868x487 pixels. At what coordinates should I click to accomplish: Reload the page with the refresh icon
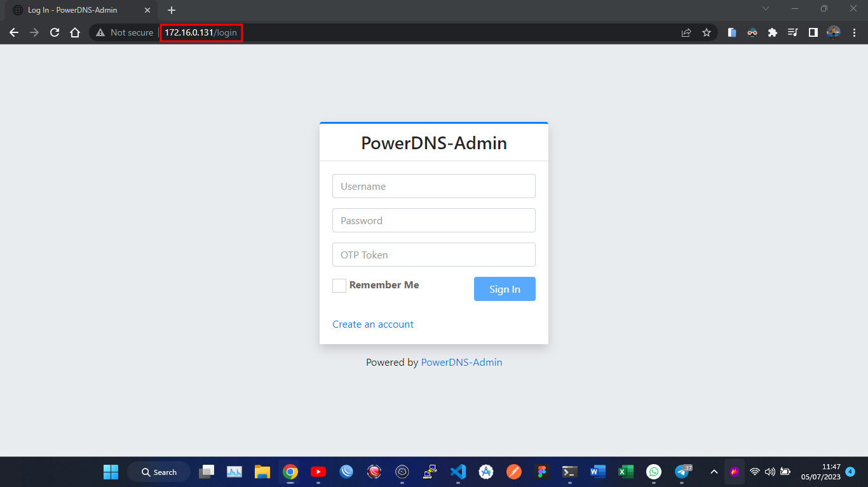point(55,32)
